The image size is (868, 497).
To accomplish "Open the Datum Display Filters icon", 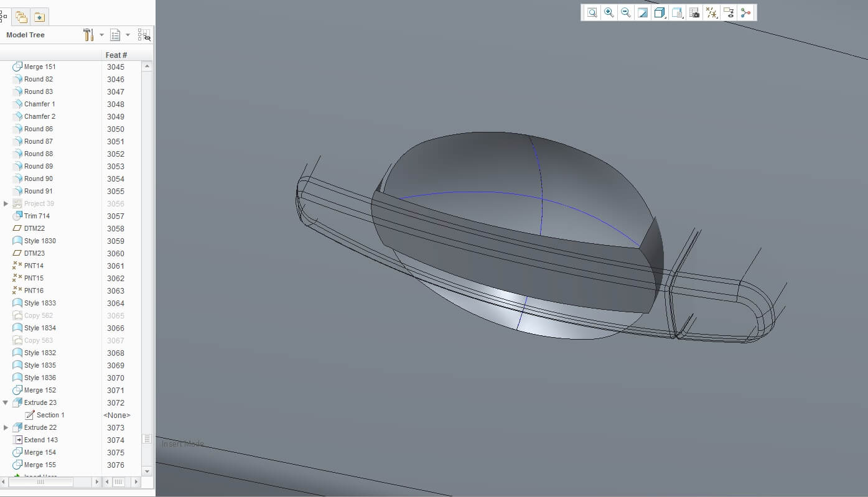I will click(x=712, y=12).
